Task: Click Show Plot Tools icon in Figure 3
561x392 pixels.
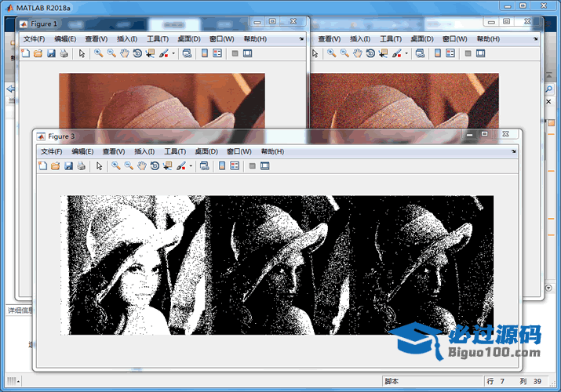Action: pos(264,165)
